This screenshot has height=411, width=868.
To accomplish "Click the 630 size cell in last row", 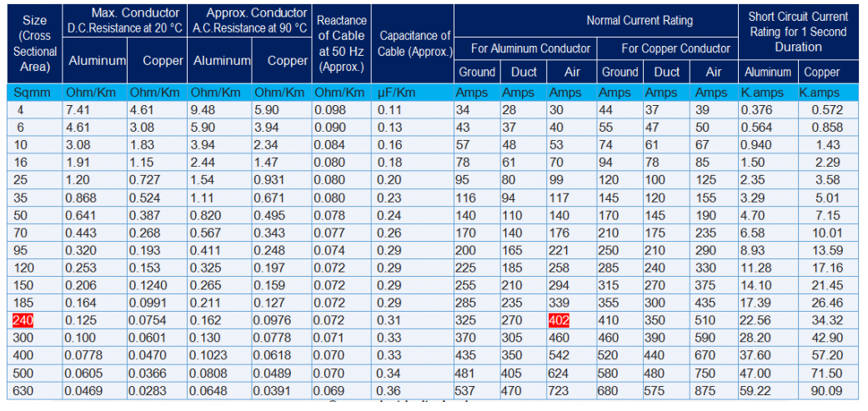I will pyautogui.click(x=23, y=390).
